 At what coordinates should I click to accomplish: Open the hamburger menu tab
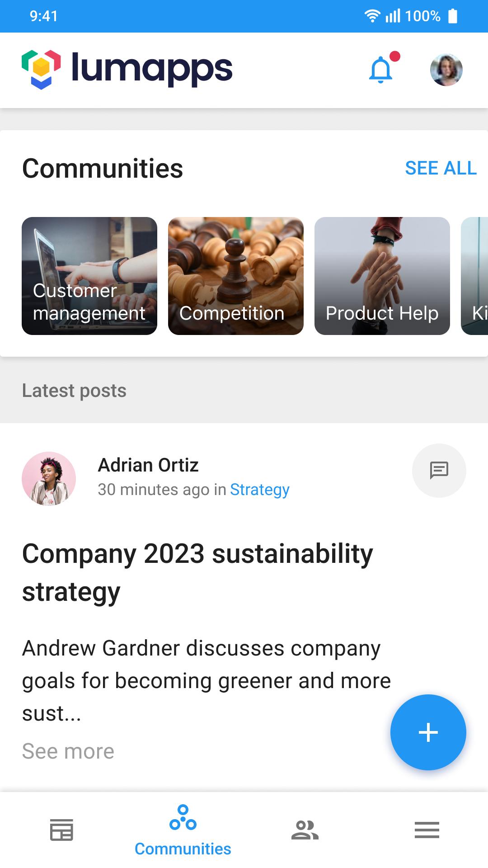[x=427, y=830]
